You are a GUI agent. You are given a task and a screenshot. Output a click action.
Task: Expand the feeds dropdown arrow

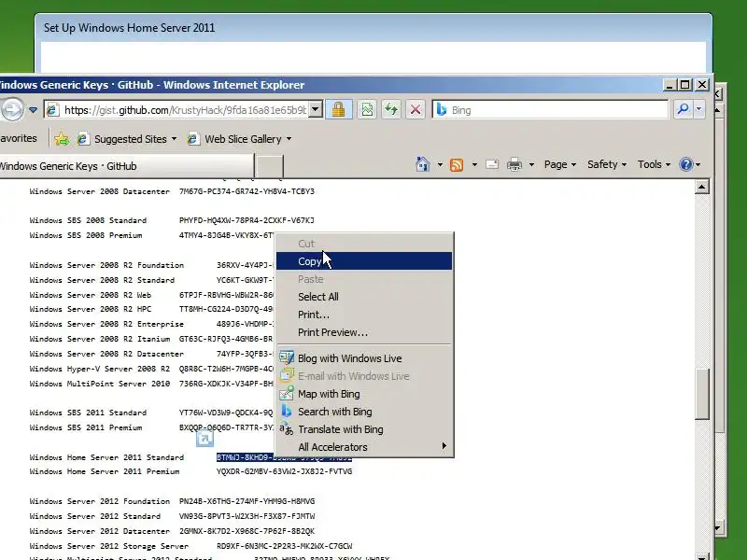pyautogui.click(x=474, y=165)
